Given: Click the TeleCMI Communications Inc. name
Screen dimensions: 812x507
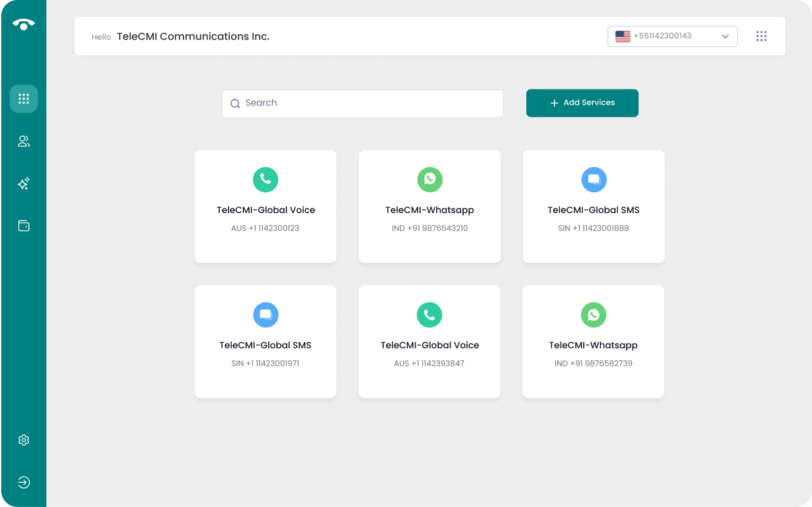Looking at the screenshot, I should [x=194, y=36].
